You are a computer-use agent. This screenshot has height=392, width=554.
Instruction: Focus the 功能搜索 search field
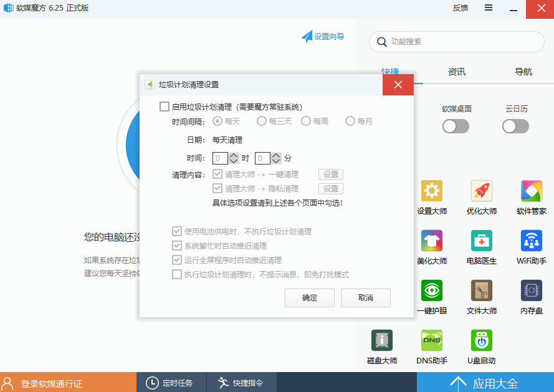click(x=457, y=42)
